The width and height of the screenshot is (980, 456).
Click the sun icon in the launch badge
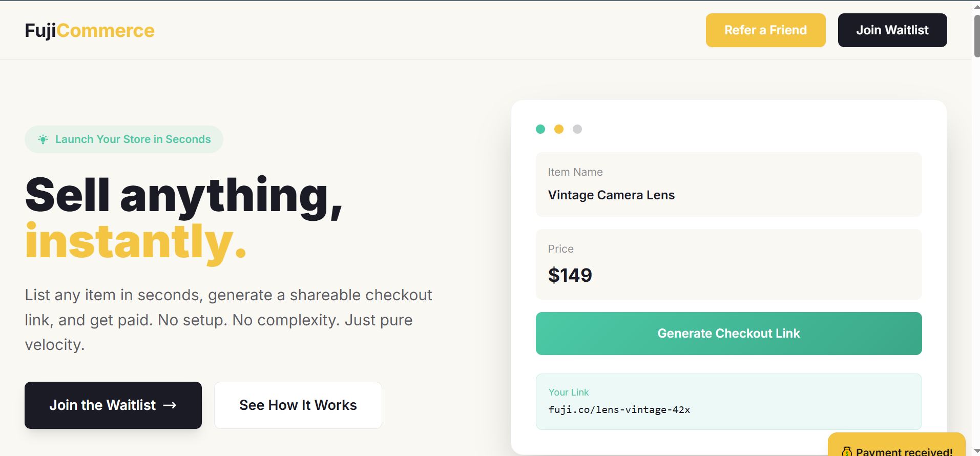pyautogui.click(x=44, y=139)
